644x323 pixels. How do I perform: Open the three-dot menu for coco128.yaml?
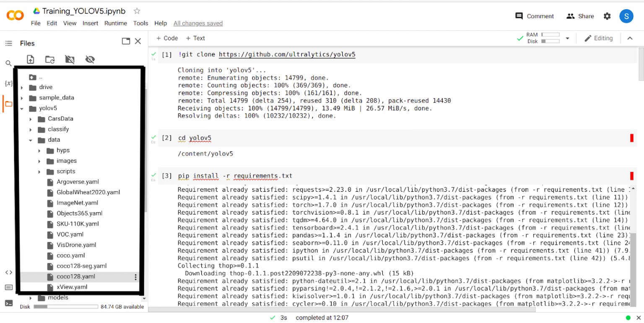(136, 276)
